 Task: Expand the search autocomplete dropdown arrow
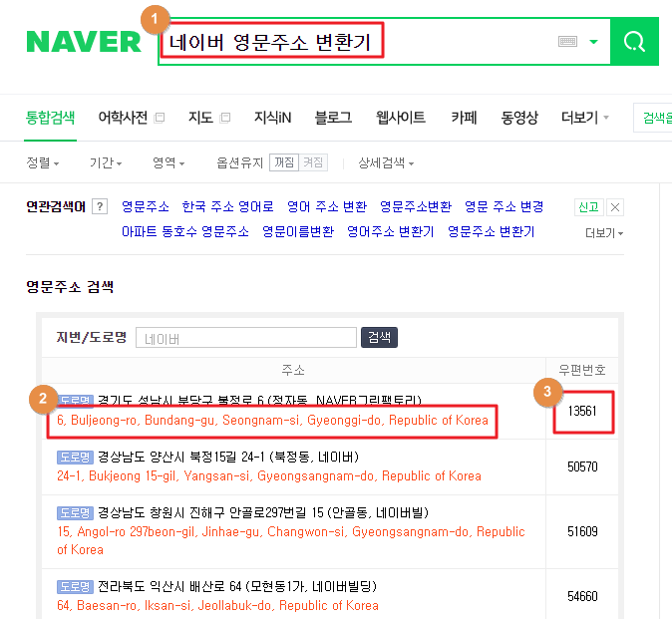point(593,42)
